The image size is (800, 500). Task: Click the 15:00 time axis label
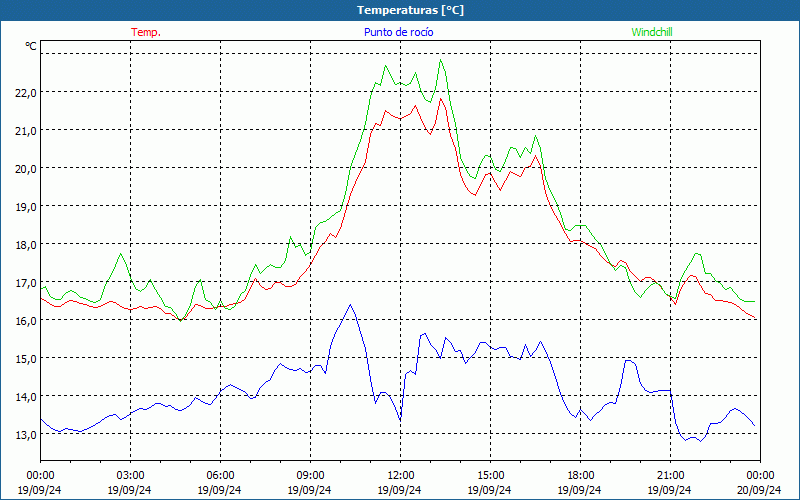pyautogui.click(x=490, y=476)
